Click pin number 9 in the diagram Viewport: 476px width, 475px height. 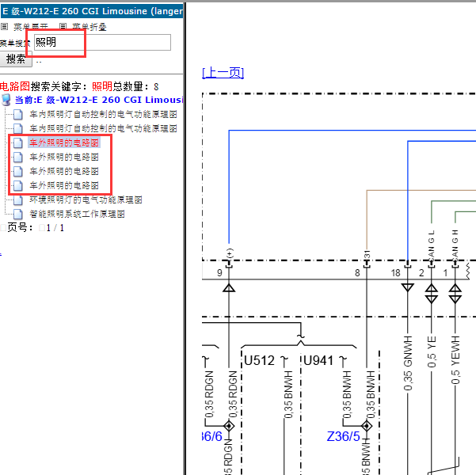[x=219, y=273]
